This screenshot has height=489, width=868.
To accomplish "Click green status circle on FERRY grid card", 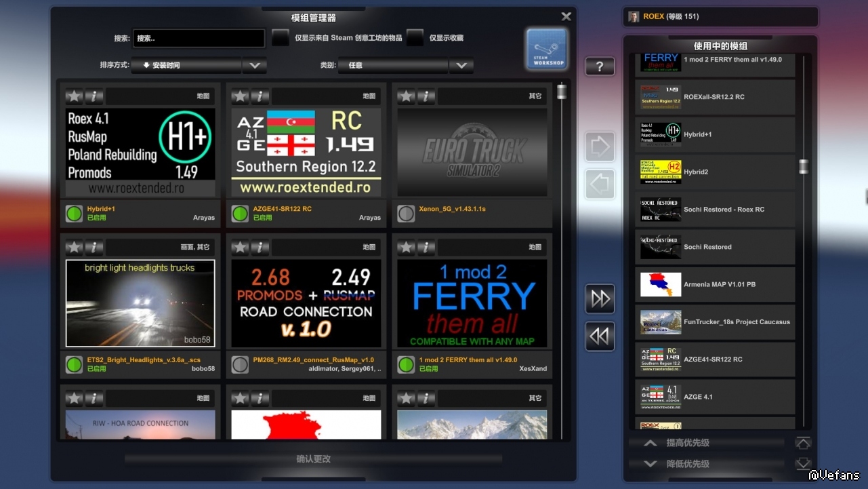I will (406, 365).
